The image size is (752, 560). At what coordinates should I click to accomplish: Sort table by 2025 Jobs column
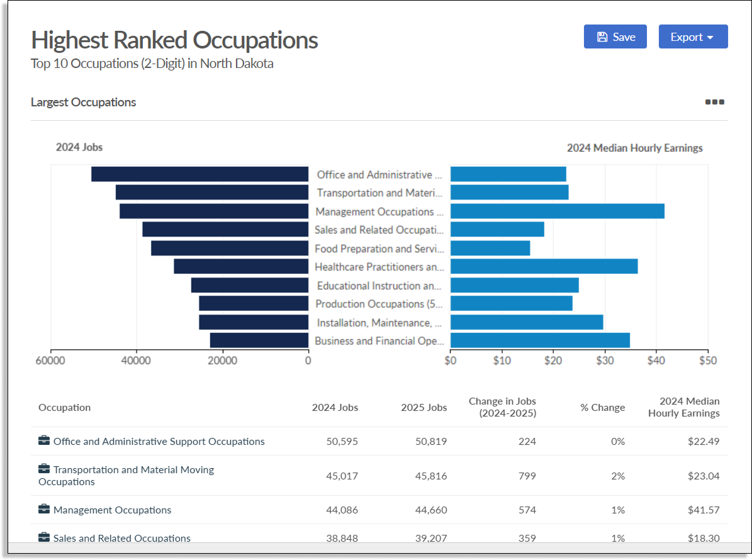tap(424, 407)
